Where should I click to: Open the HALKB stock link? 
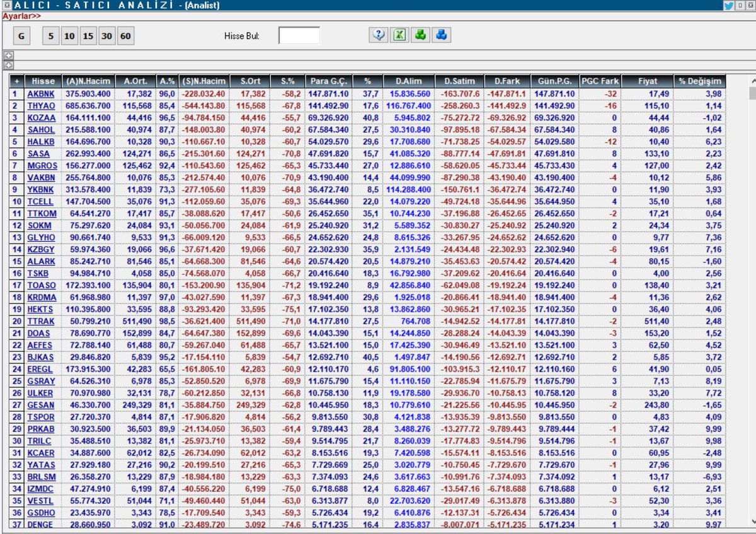(x=41, y=142)
